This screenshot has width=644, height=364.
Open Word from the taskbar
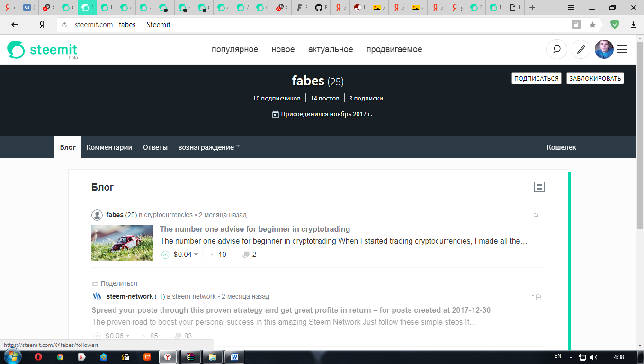(x=234, y=357)
